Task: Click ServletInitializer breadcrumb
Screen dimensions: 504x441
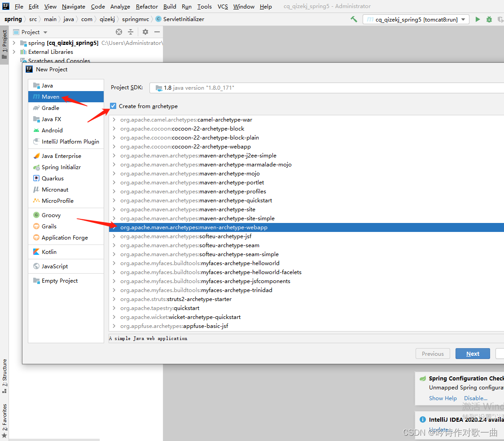Action: 180,19
